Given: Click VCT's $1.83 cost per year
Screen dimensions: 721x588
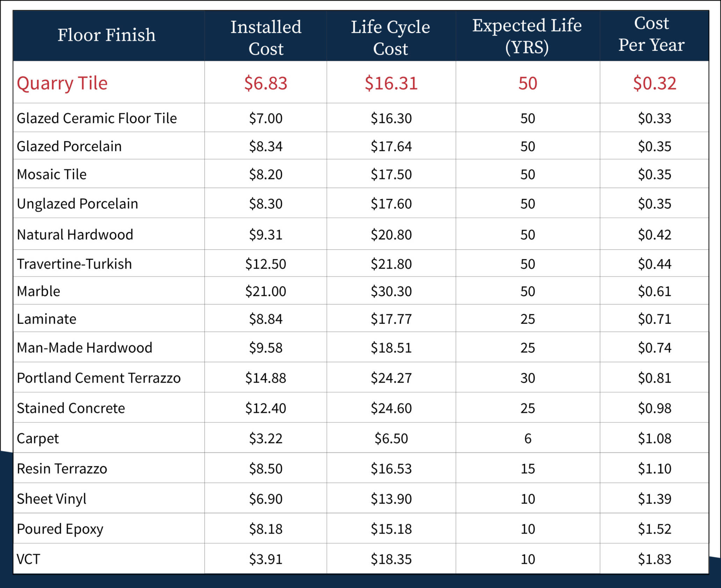Looking at the screenshot, I should coord(655,559).
